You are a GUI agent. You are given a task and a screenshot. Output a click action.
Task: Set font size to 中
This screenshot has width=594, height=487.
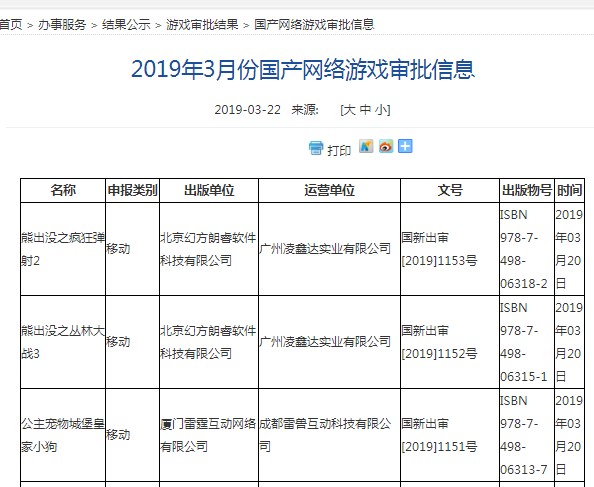coord(365,110)
